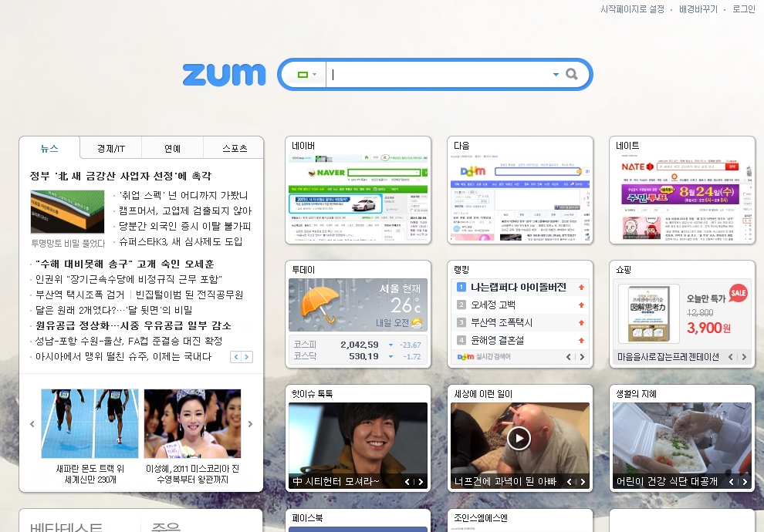Image resolution: width=764 pixels, height=532 pixels.
Task: Open rank 1 나는랩퍼다 아이돌버전
Action: click(519, 287)
